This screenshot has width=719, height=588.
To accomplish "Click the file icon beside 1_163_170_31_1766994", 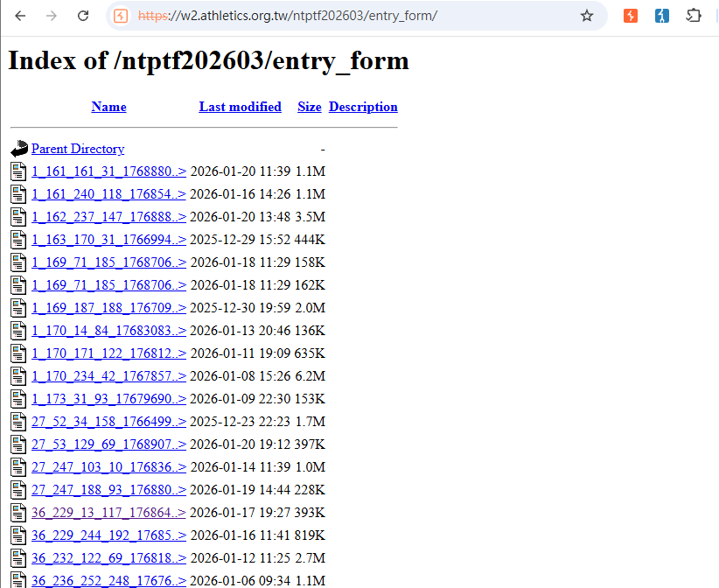I will [18, 240].
